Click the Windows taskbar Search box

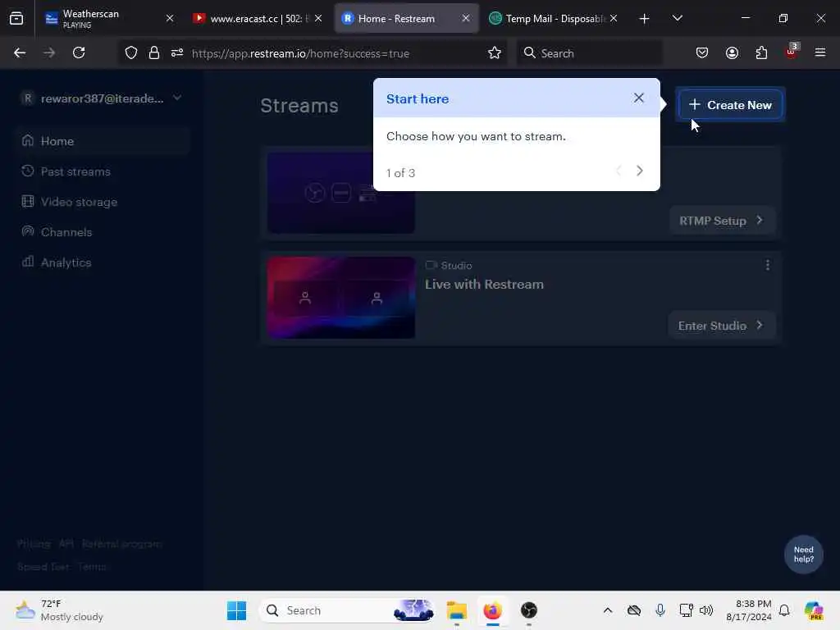coord(347,610)
